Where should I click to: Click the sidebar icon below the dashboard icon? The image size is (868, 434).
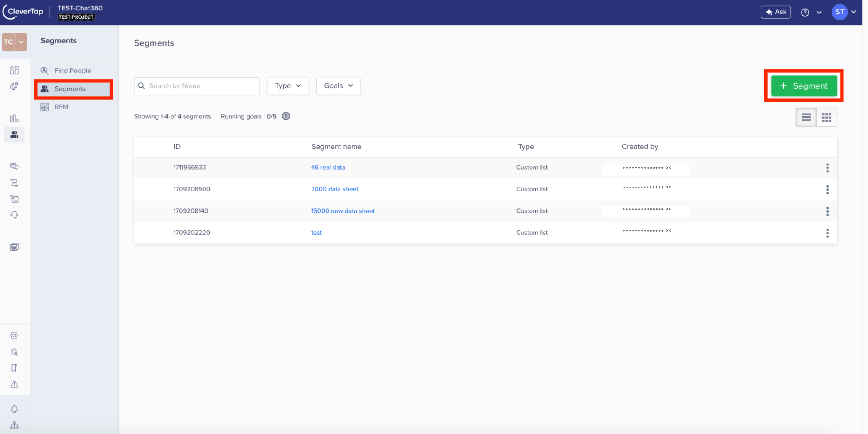pos(14,86)
